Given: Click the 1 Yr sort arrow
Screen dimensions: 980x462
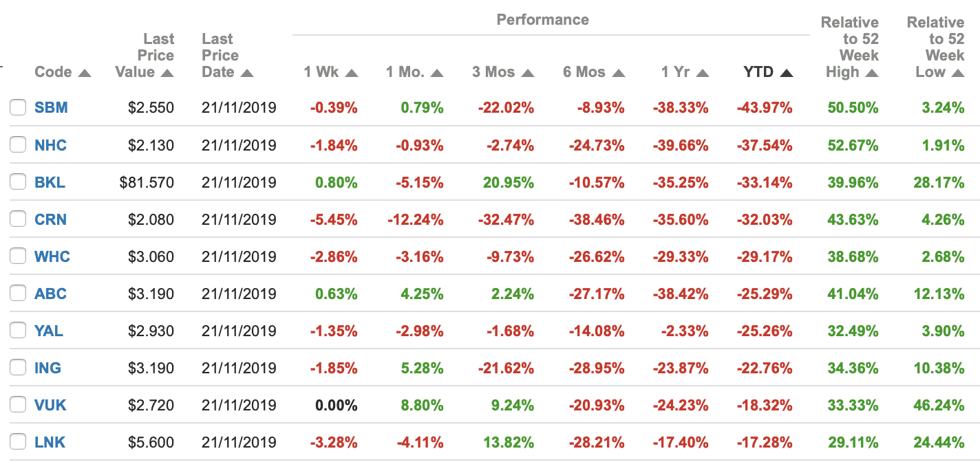Looking at the screenshot, I should [x=702, y=73].
